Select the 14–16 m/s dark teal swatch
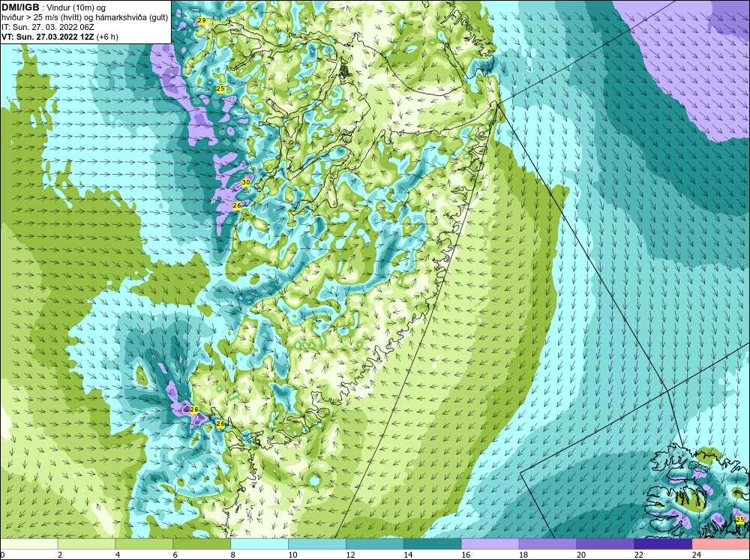Screen dimensions: 750x560 [433, 544]
